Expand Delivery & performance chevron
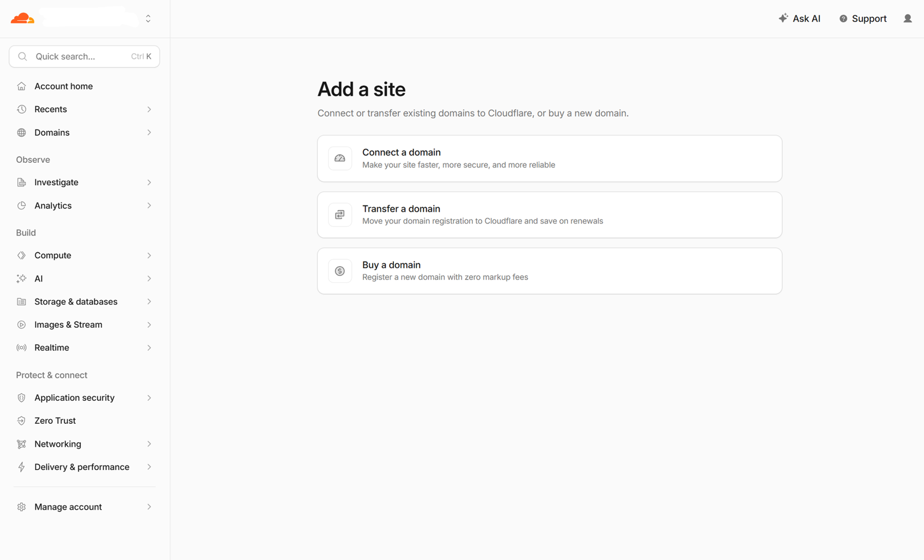 [x=149, y=467]
